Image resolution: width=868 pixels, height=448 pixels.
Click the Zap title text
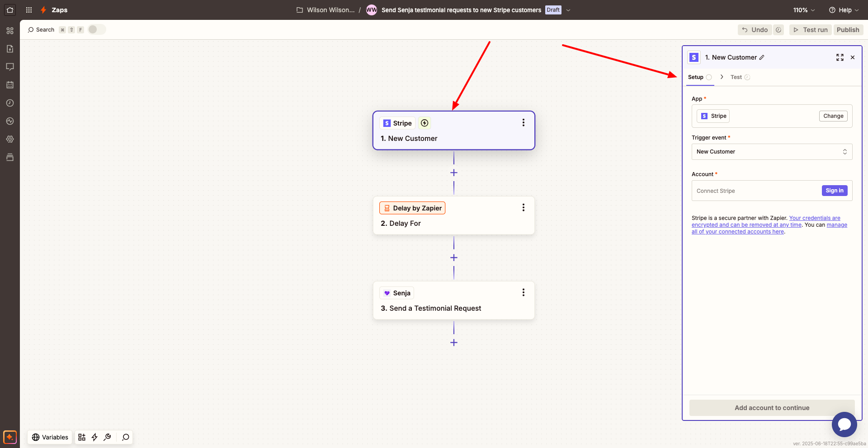click(x=461, y=10)
